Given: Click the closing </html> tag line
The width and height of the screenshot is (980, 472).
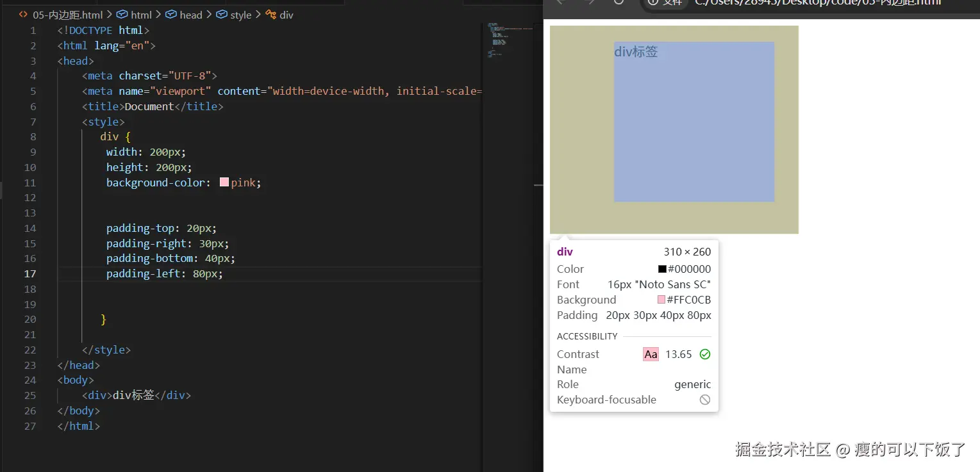Looking at the screenshot, I should coord(78,426).
